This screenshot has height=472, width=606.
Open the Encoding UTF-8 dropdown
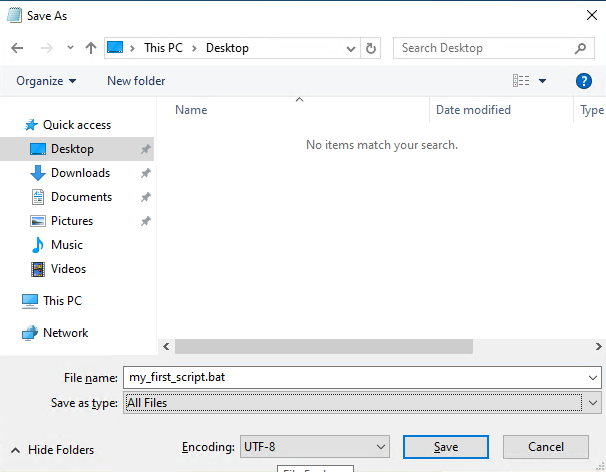coord(315,447)
